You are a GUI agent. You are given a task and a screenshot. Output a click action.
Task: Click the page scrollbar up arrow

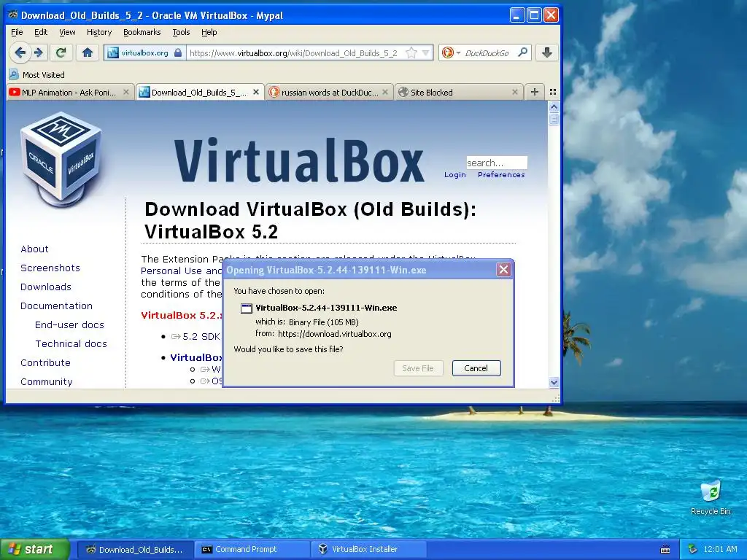[x=554, y=107]
